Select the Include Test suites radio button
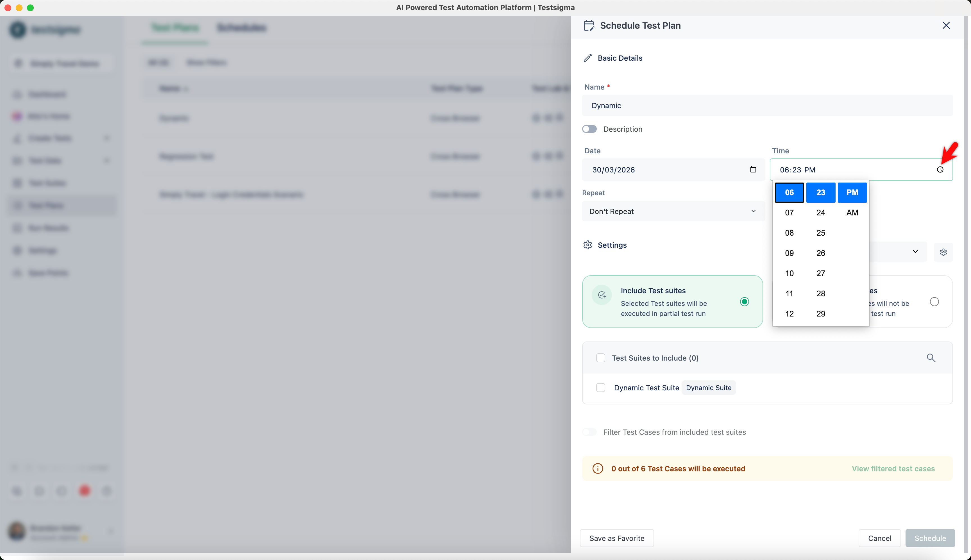The image size is (971, 560). 745,302
